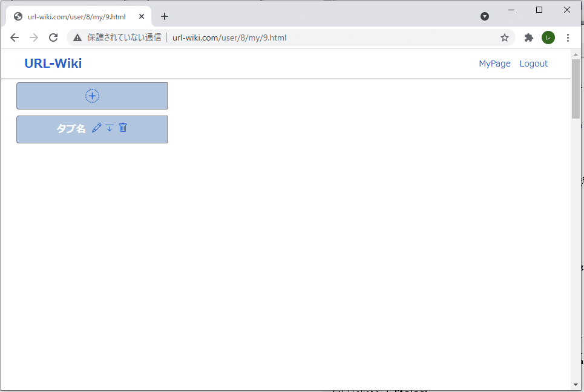584x392 pixels.
Task: Delete the tab with trash icon
Action: 123,128
